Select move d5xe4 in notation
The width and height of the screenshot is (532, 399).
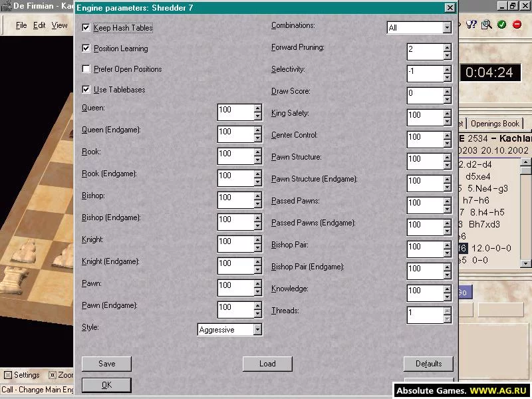point(477,176)
